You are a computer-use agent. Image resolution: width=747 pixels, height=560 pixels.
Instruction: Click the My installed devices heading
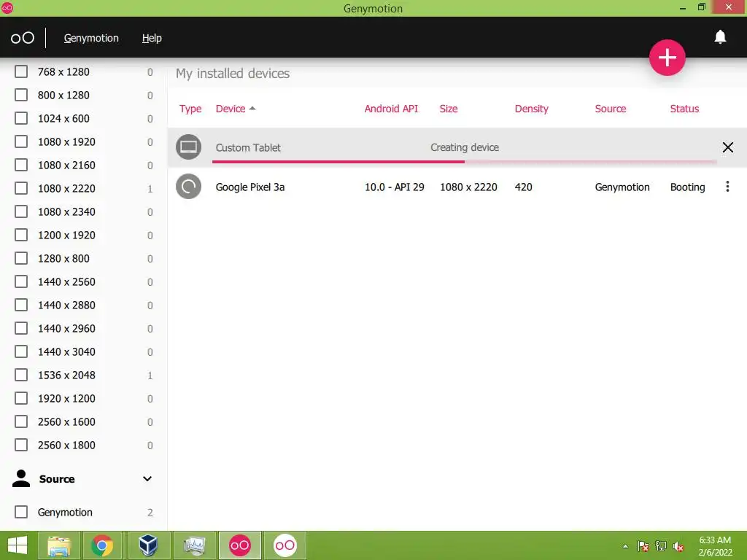pos(233,74)
